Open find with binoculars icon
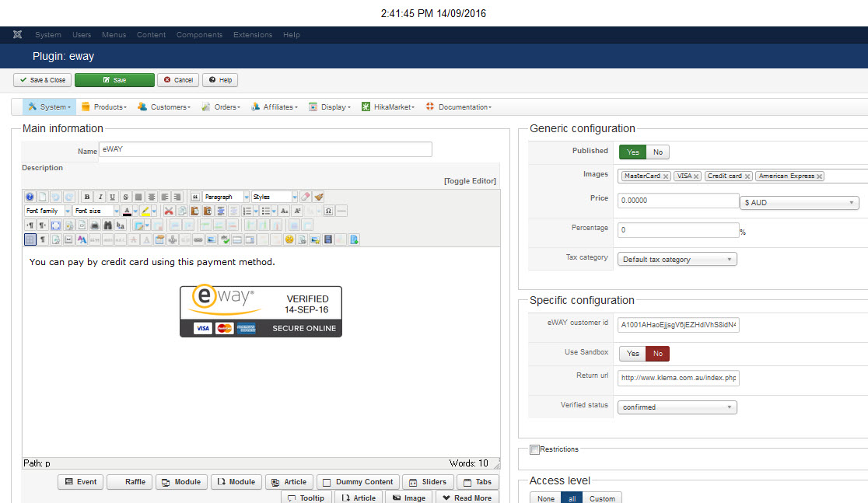Image resolution: width=868 pixels, height=503 pixels. tap(108, 225)
